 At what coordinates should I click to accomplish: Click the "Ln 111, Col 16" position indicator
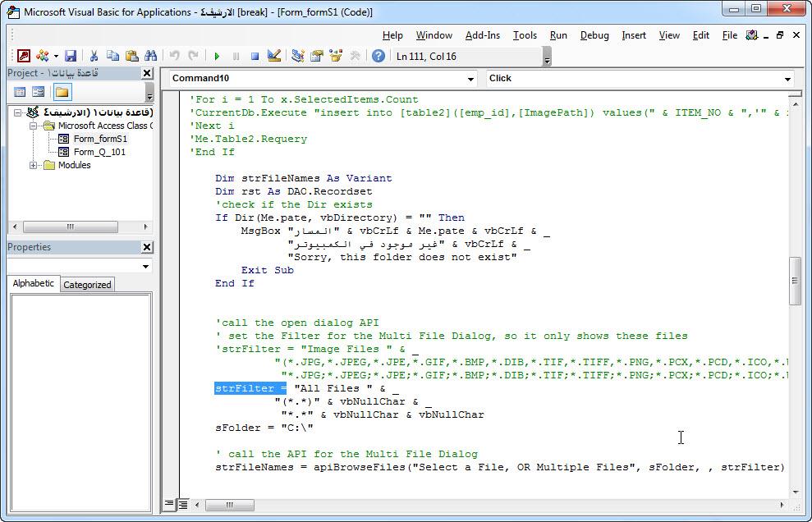(x=426, y=57)
